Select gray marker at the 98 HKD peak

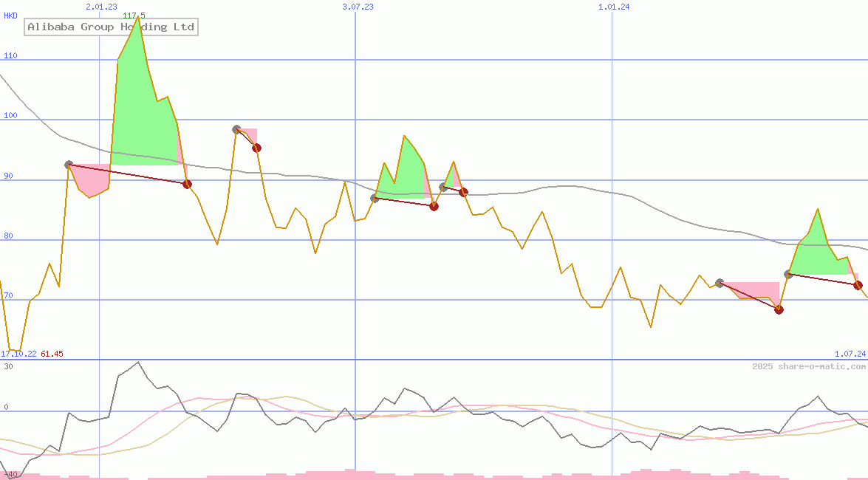[236, 129]
